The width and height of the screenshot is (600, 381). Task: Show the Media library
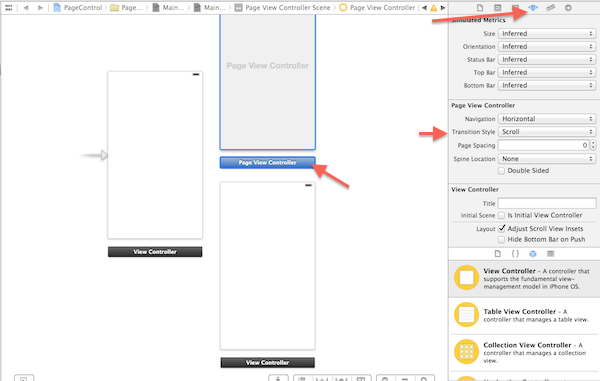[x=550, y=254]
